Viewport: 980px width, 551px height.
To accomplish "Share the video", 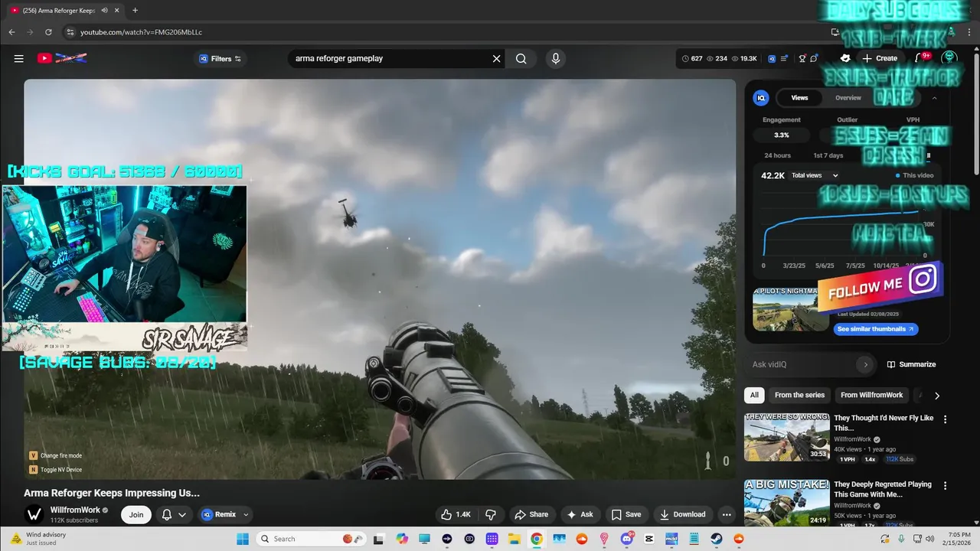I will coord(531,514).
